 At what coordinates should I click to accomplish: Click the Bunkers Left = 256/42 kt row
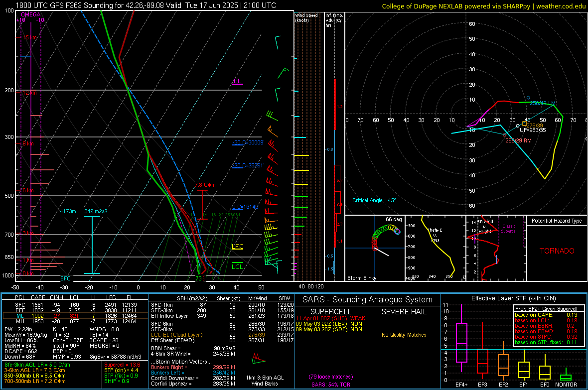click(x=193, y=373)
